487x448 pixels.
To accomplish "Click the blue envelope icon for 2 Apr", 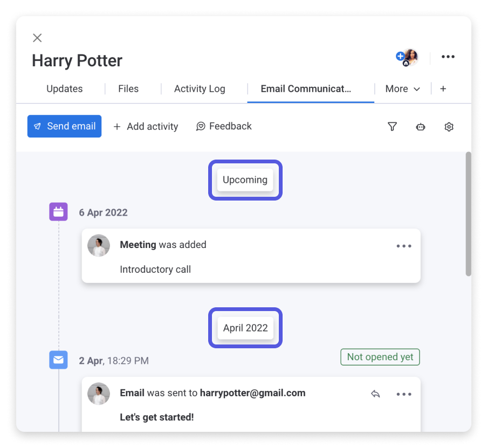I will (58, 360).
